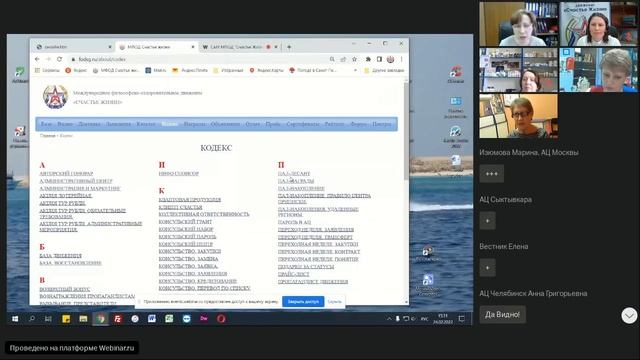640x360 pixels.
Task: Click the site emblem logo
Action: tap(56, 97)
